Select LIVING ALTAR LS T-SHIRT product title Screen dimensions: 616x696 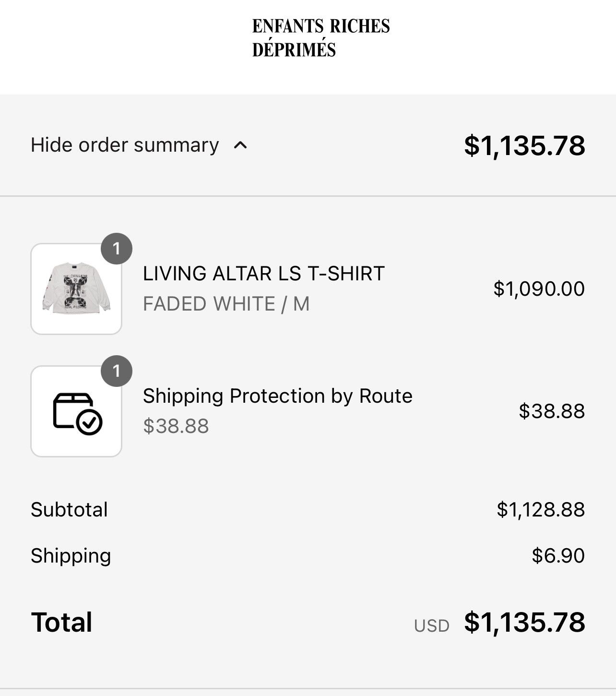264,274
